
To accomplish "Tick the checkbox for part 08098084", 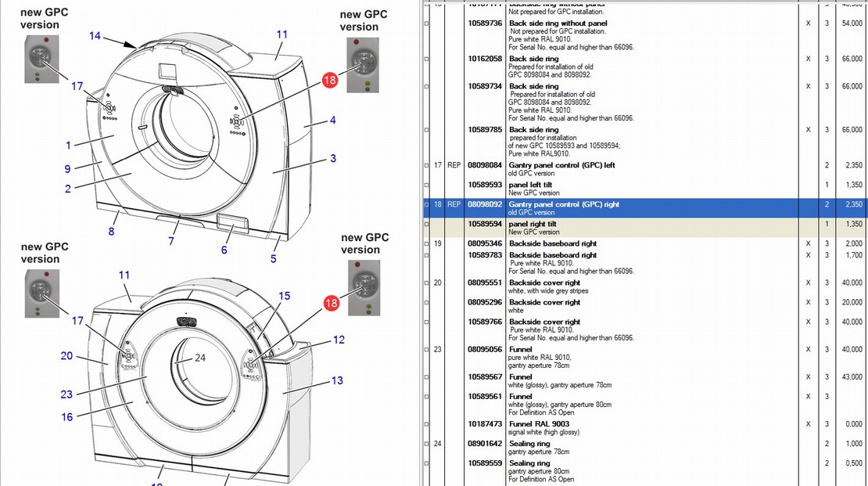I will (x=426, y=165).
